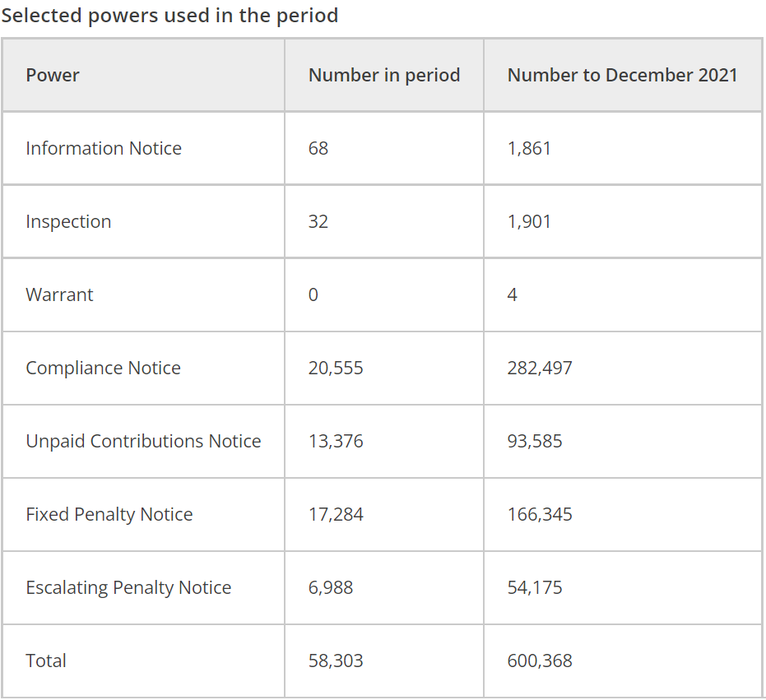766x700 pixels.
Task: Select the 'Unpaid Contributions Notice' cell
Action: pos(143,441)
